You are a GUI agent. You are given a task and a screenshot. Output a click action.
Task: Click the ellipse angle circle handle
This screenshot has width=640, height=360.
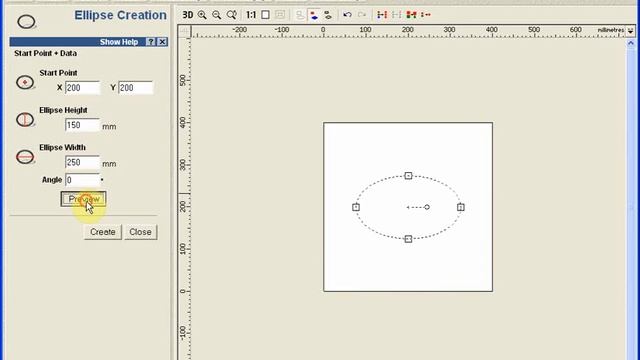point(427,207)
